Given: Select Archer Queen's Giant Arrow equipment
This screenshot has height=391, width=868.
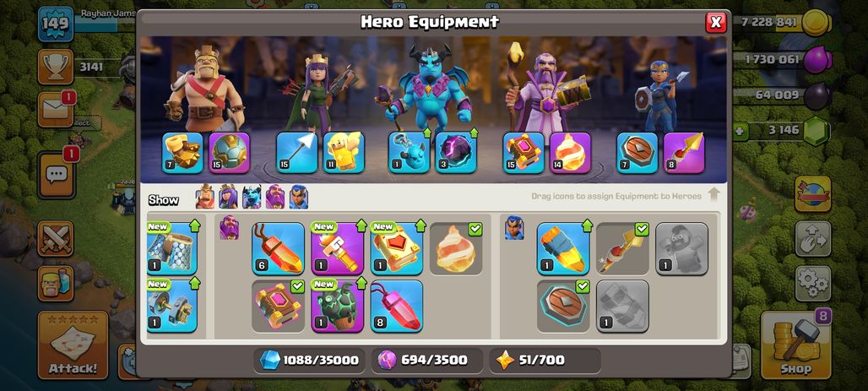Looking at the screenshot, I should pyautogui.click(x=296, y=153).
